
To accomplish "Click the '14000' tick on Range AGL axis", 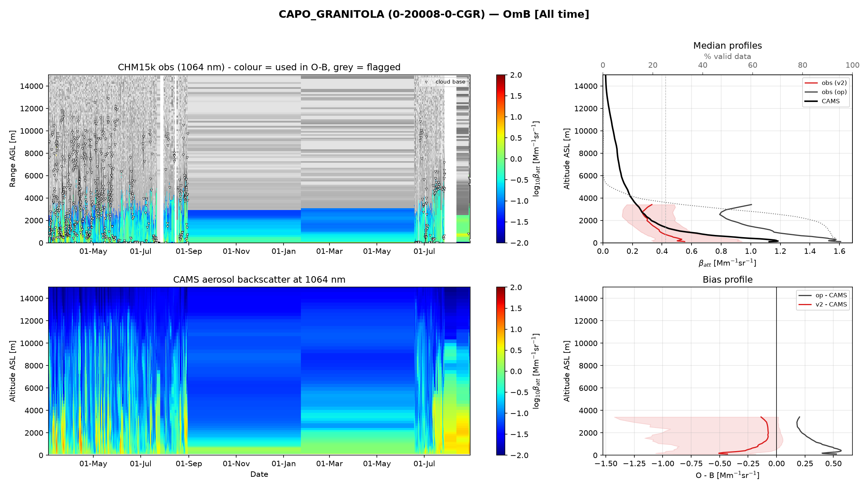I will (31, 86).
